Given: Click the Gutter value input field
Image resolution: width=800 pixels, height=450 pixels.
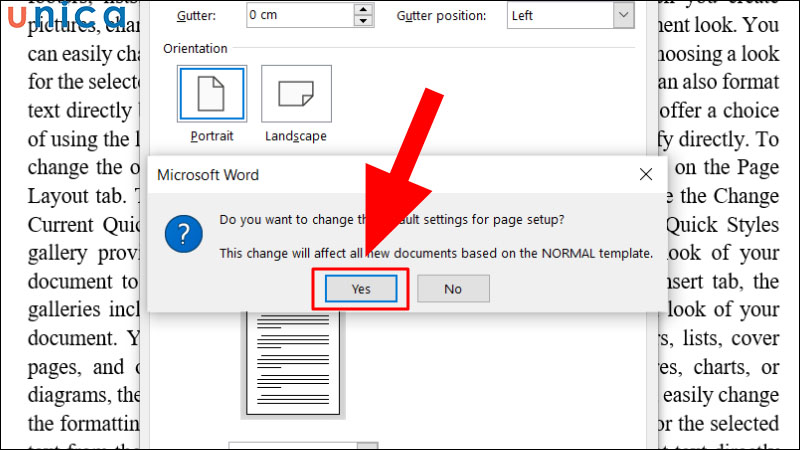Looking at the screenshot, I should coord(300,15).
